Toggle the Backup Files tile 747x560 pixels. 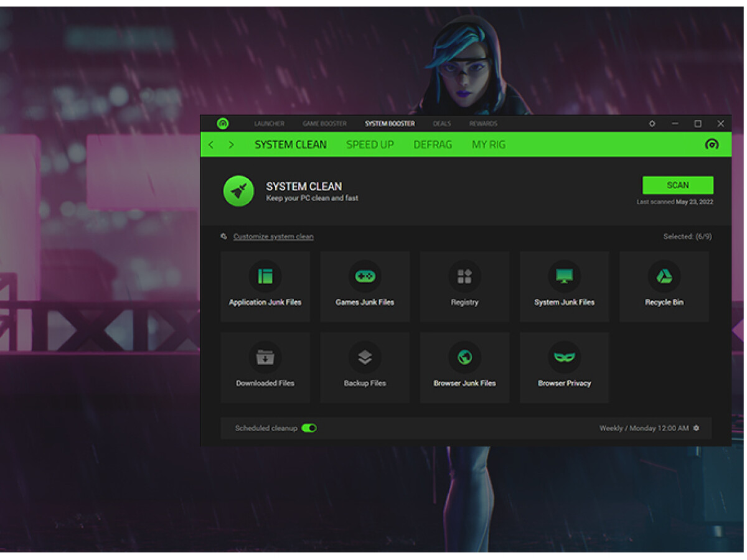[x=365, y=367]
